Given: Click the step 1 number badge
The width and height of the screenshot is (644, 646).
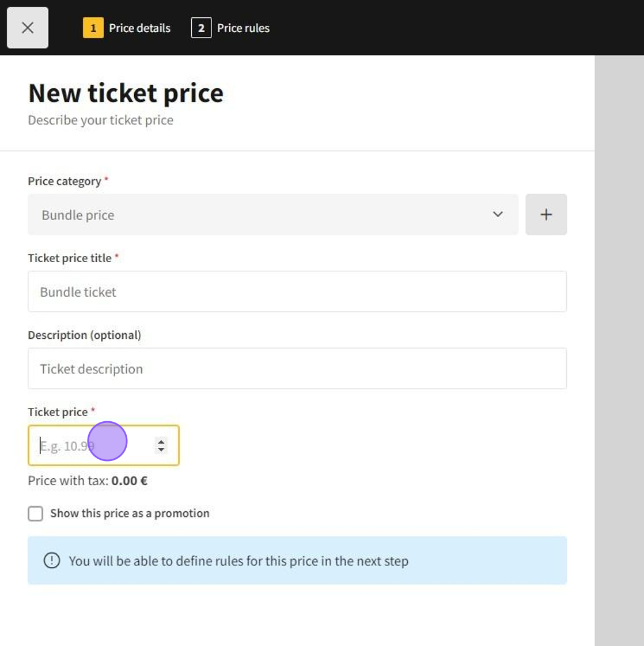Looking at the screenshot, I should (x=93, y=28).
